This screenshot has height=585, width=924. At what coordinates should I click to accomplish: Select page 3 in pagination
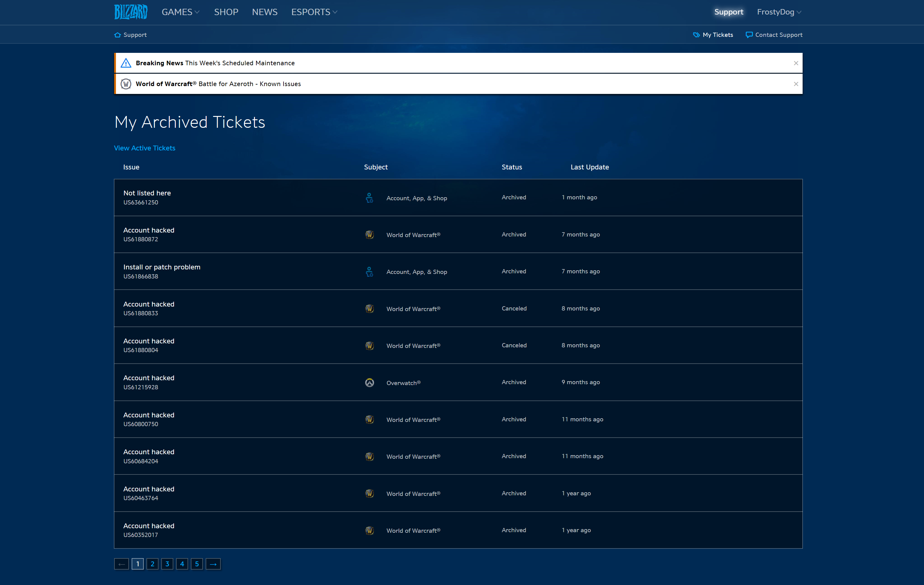point(167,564)
